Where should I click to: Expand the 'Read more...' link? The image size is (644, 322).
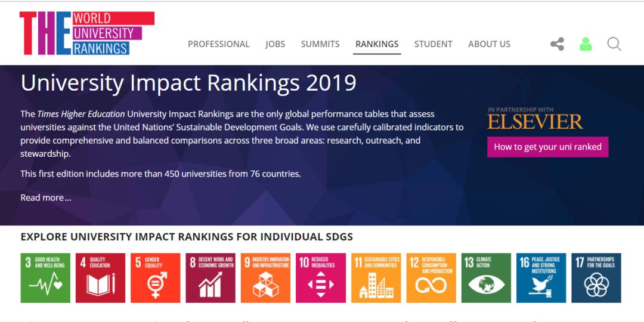coord(46,198)
